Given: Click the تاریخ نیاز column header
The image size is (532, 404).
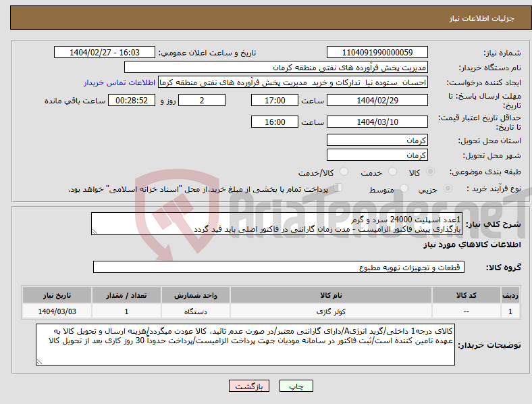Looking at the screenshot, I should tap(57, 295).
